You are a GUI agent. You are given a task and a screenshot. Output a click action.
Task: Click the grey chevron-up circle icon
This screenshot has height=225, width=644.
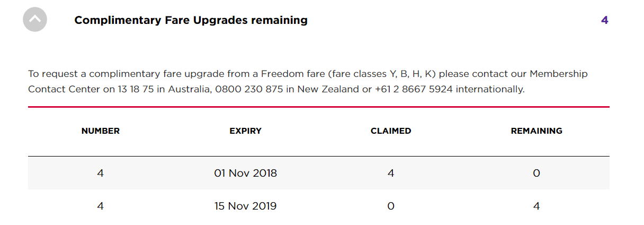click(35, 20)
